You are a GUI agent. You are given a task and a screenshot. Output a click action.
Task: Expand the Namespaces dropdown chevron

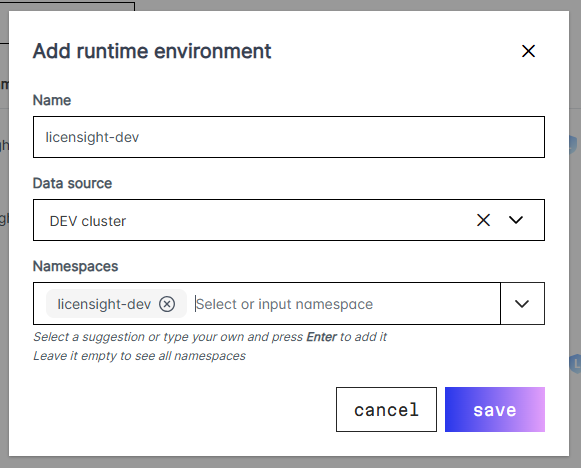pos(522,304)
